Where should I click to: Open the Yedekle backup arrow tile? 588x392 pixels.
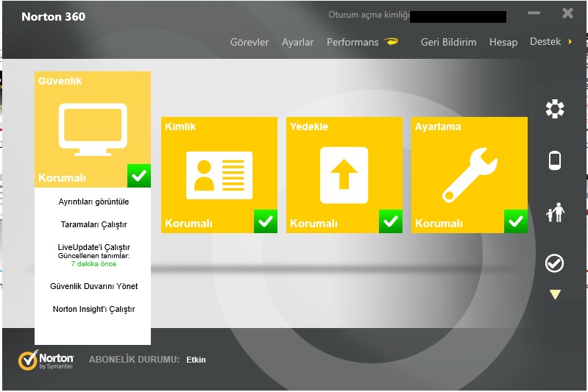click(x=344, y=175)
